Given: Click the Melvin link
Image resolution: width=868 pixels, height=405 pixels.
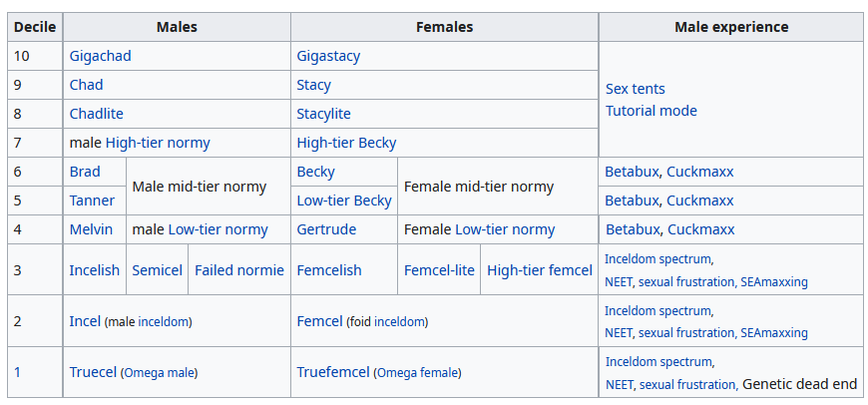Looking at the screenshot, I should click(91, 229).
